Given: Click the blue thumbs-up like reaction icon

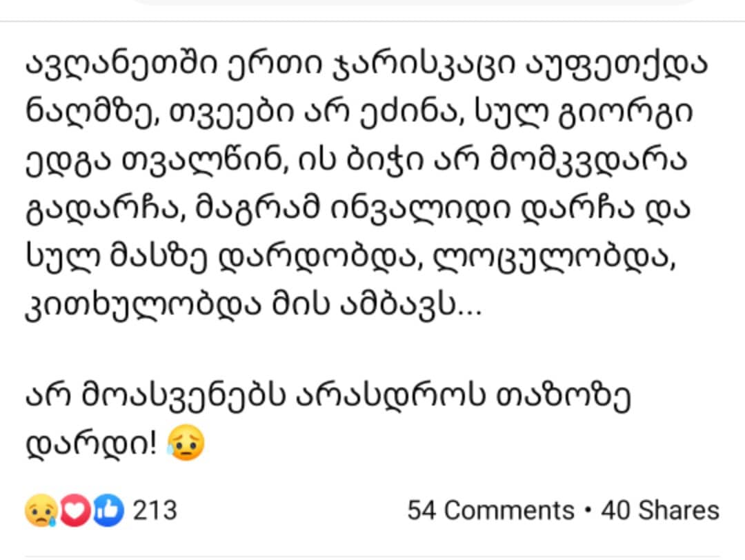Looking at the screenshot, I should coord(108,510).
